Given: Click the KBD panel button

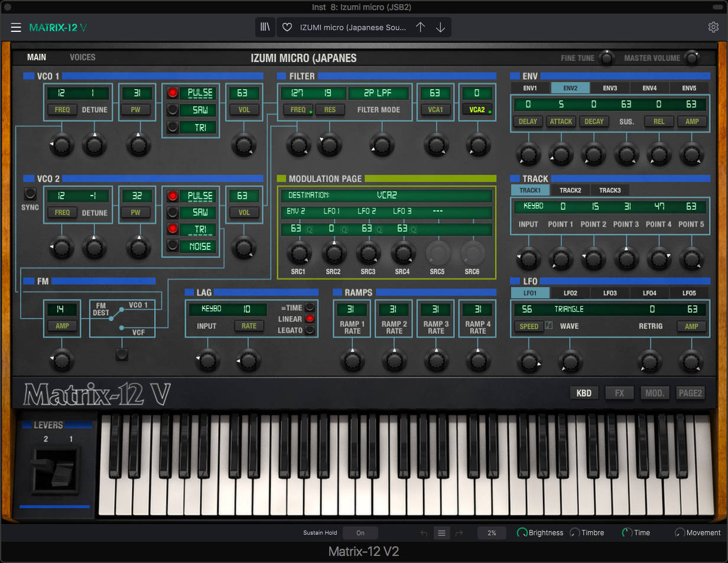Looking at the screenshot, I should coord(584,393).
